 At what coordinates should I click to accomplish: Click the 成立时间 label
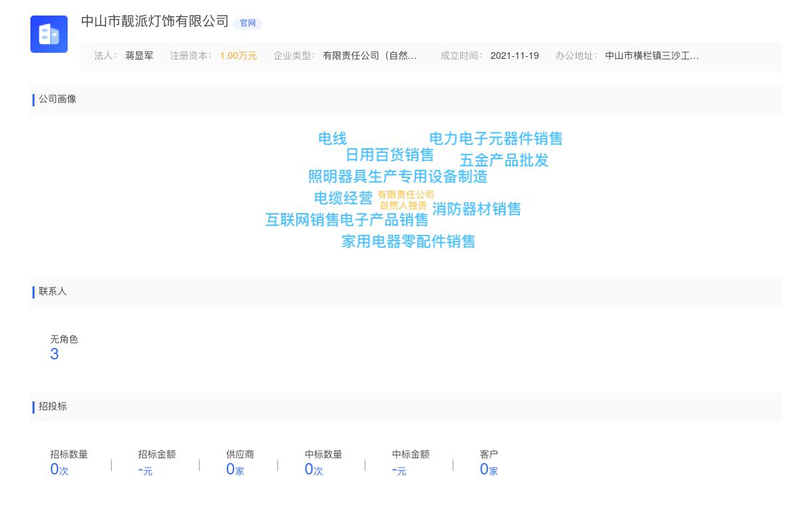tap(461, 56)
